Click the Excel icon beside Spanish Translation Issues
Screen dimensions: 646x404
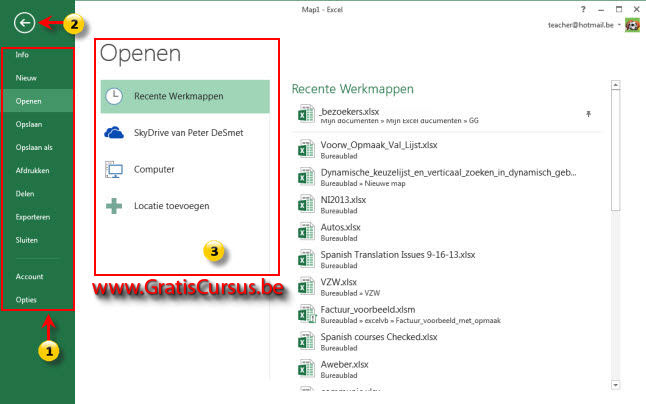306,259
